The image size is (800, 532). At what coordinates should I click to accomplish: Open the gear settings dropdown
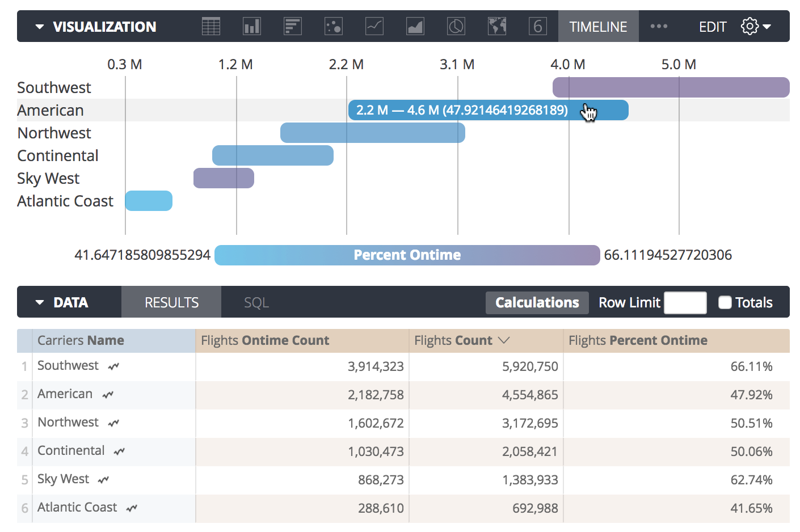tap(756, 26)
